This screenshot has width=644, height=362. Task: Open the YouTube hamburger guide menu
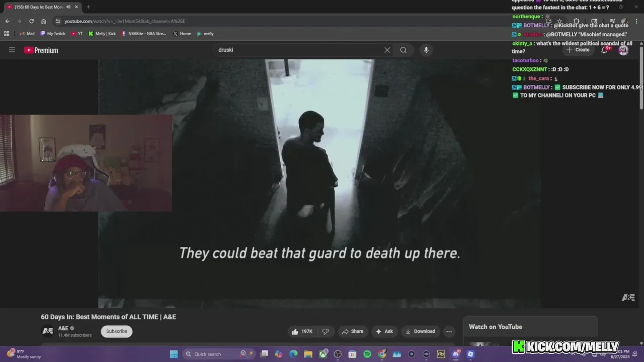tap(12, 50)
